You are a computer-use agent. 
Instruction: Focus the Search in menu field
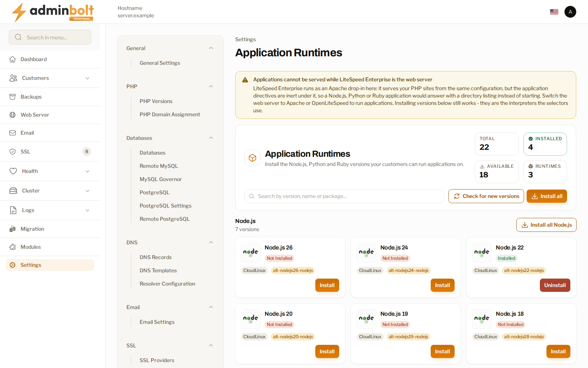pyautogui.click(x=50, y=37)
